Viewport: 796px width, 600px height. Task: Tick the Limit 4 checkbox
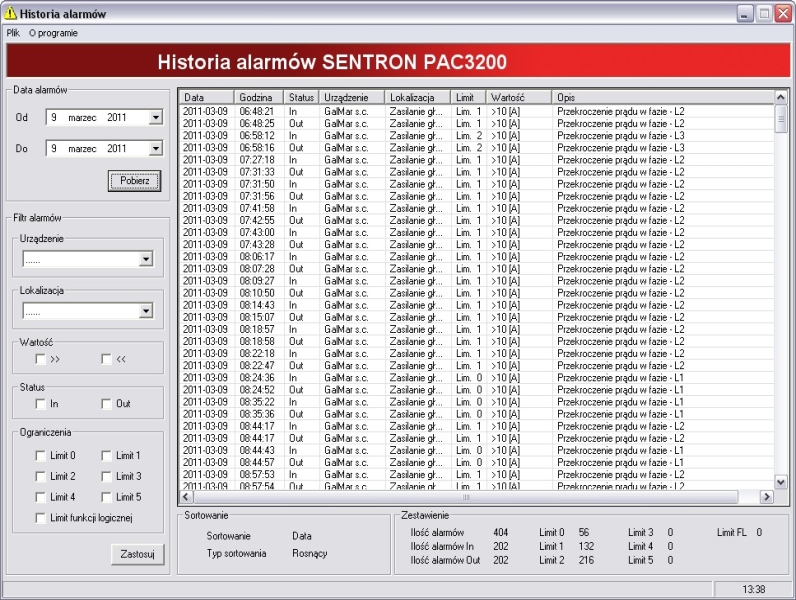pos(40,497)
